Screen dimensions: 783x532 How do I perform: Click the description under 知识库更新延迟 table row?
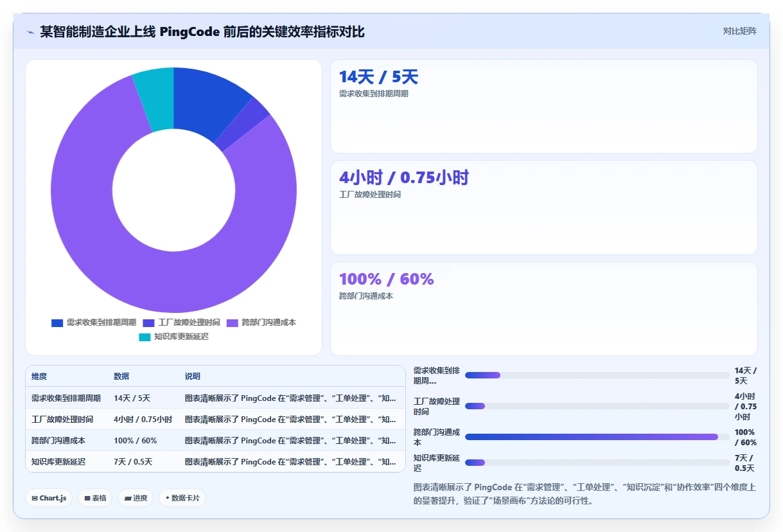290,461
